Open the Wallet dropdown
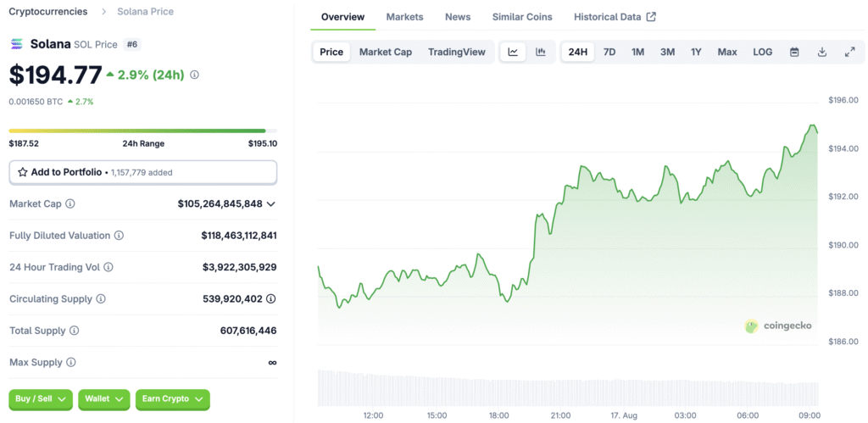 (104, 398)
